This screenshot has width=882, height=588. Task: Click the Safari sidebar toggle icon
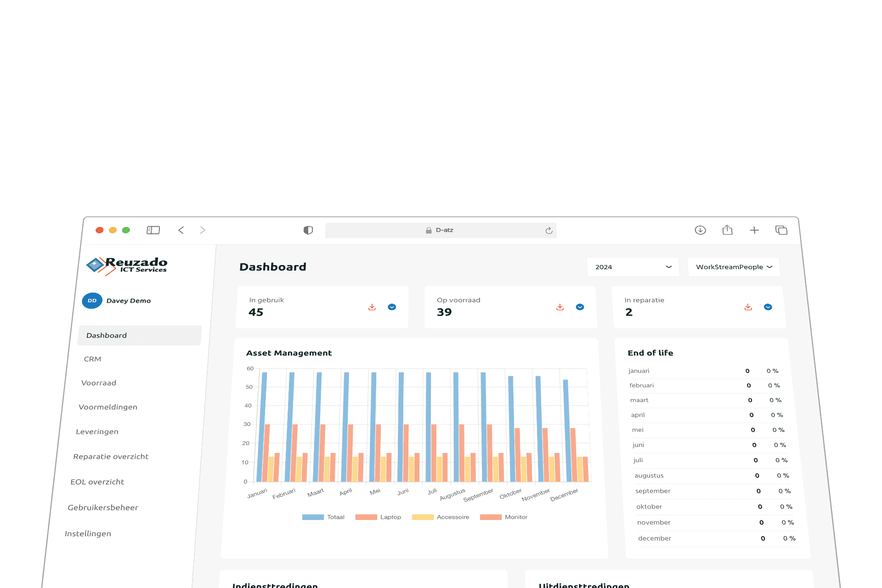pos(153,230)
